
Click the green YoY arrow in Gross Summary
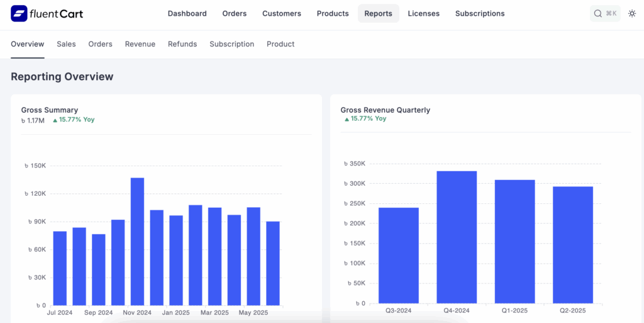[x=55, y=120]
